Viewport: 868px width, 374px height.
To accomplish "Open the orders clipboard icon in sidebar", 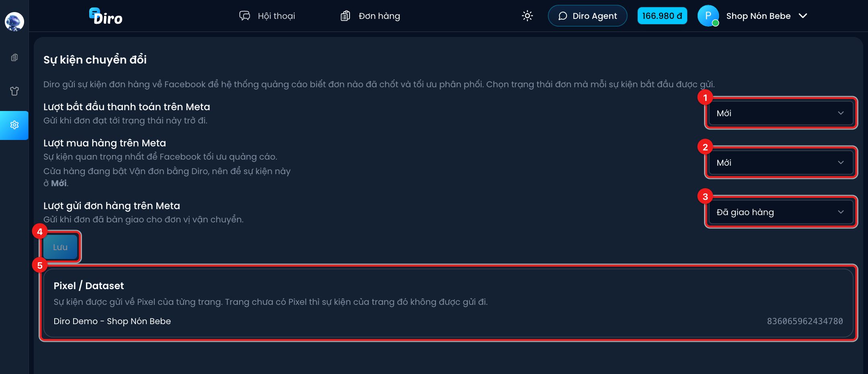I will [x=14, y=58].
